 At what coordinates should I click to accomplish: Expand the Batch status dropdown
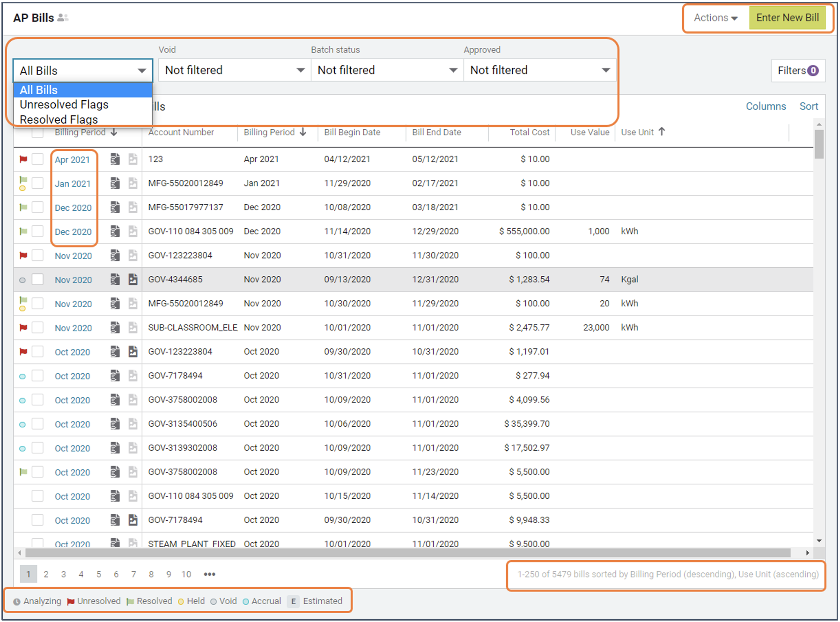[x=387, y=70]
